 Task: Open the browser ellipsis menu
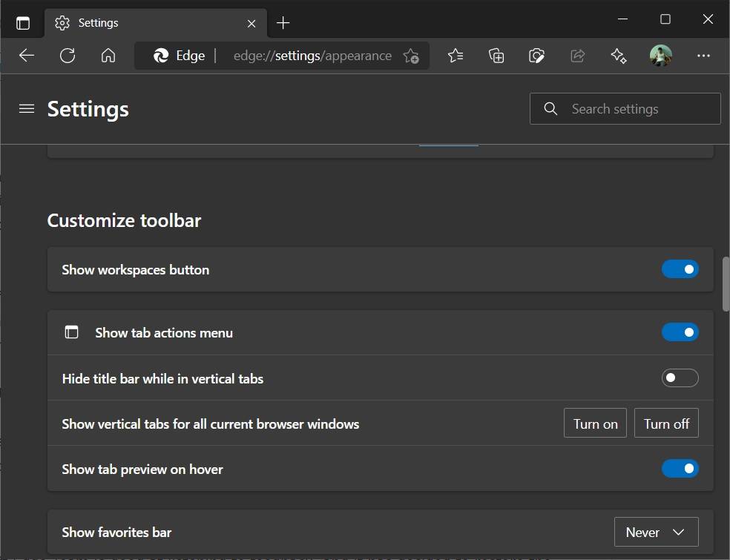click(703, 56)
